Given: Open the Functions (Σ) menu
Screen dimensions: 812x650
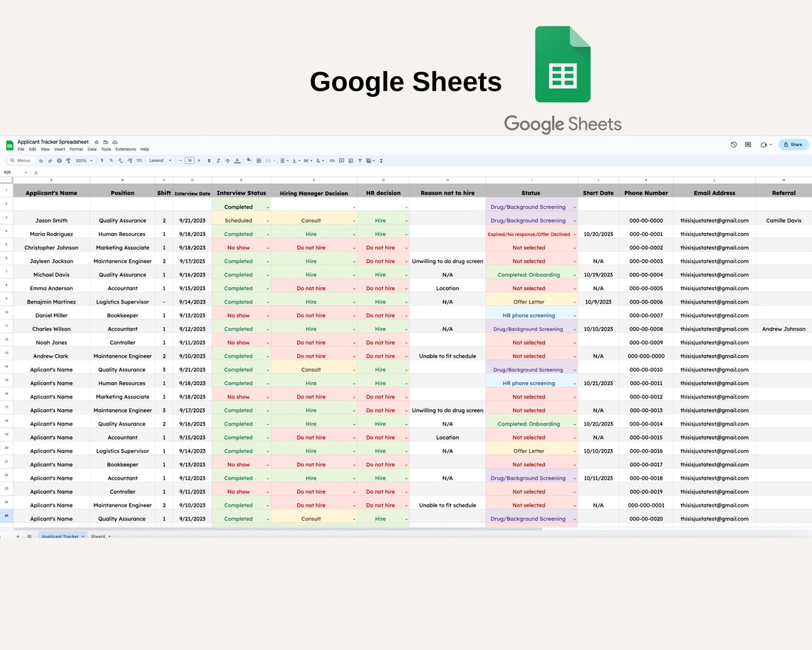Looking at the screenshot, I should 381,160.
